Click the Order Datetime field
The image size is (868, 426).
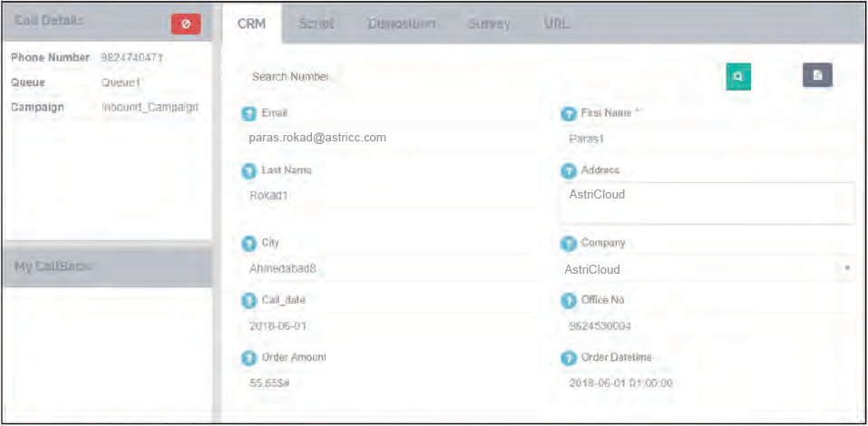tap(707, 383)
